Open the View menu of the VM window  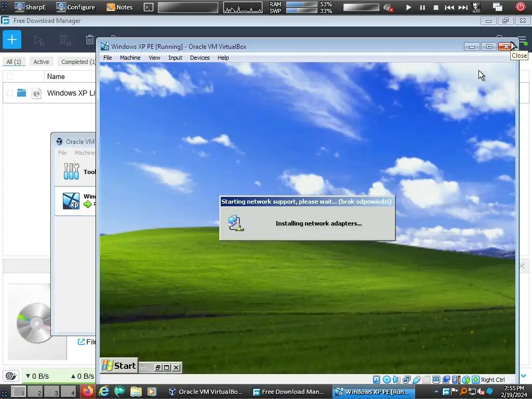point(154,58)
